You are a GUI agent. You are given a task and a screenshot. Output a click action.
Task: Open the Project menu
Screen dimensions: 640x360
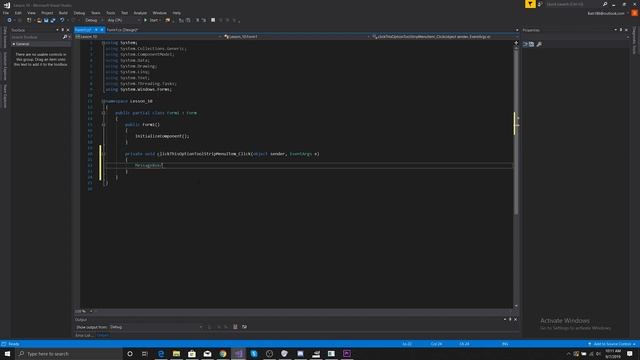click(47, 13)
